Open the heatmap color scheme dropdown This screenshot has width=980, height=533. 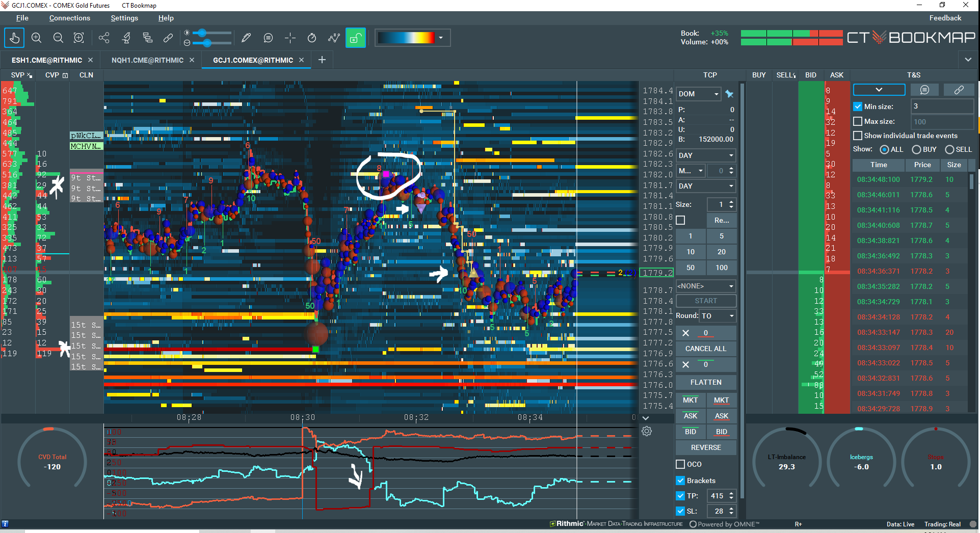coord(441,38)
